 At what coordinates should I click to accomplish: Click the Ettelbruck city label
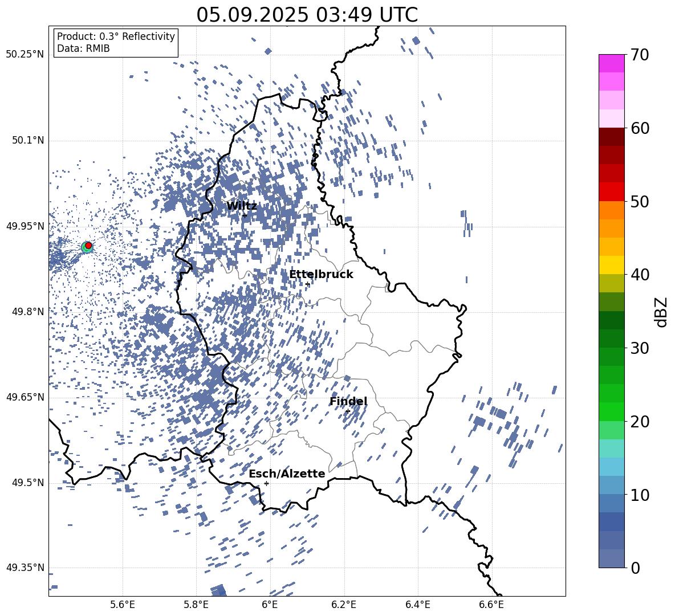(x=321, y=275)
